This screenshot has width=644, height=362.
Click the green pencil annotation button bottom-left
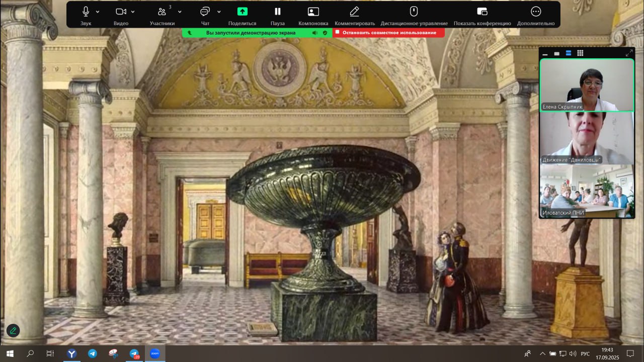tap(13, 330)
